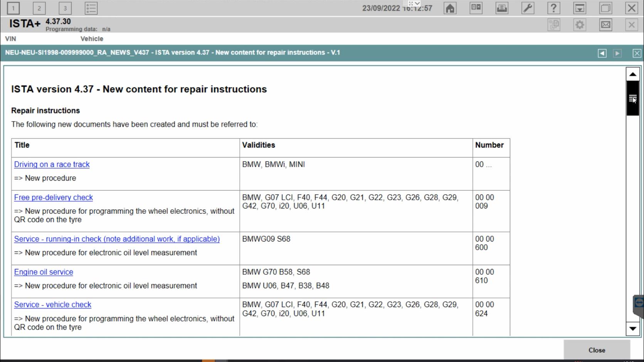This screenshot has width=644, height=362.
Task: Go to previous document arrow
Action: (602, 53)
